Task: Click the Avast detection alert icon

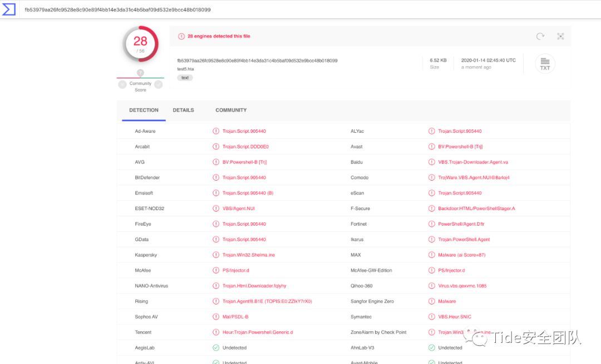Action: tap(432, 147)
